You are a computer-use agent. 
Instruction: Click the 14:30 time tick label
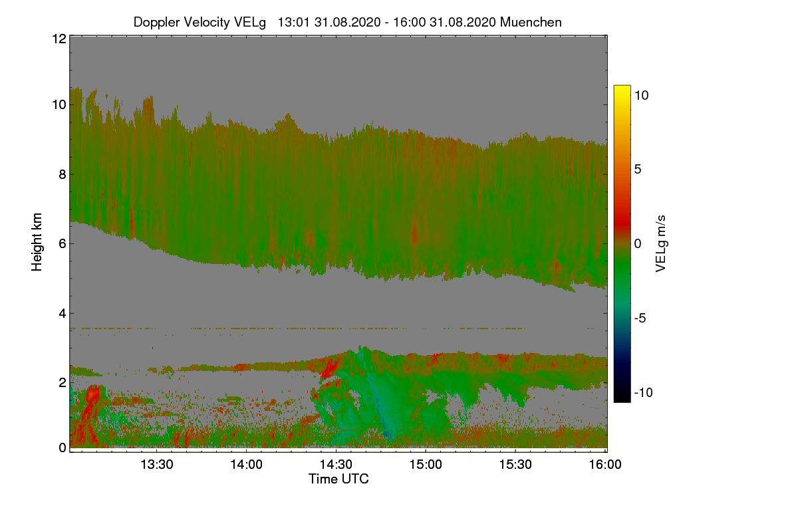(336, 464)
